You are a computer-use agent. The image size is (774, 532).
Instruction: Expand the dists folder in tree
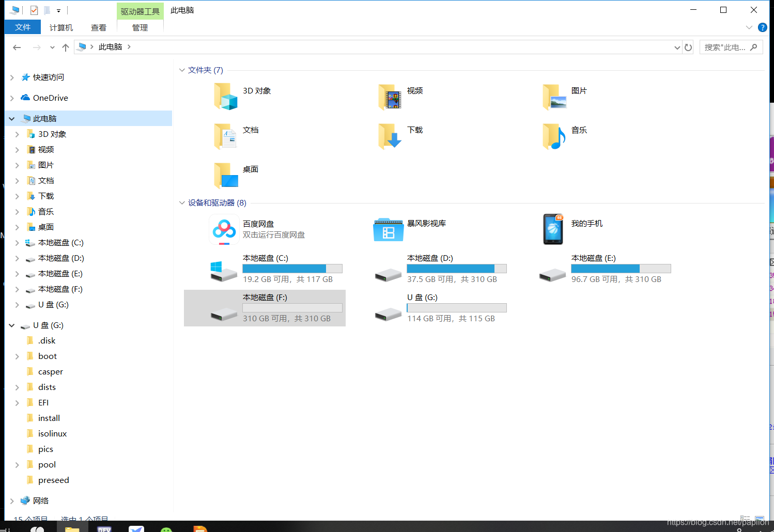coord(17,387)
